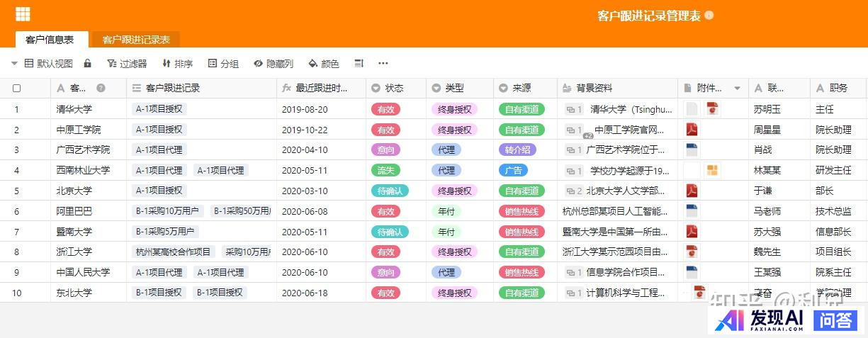This screenshot has width=868, height=338.
Task: Expand the 默认视图 view dropdown arrow
Action: [14, 63]
